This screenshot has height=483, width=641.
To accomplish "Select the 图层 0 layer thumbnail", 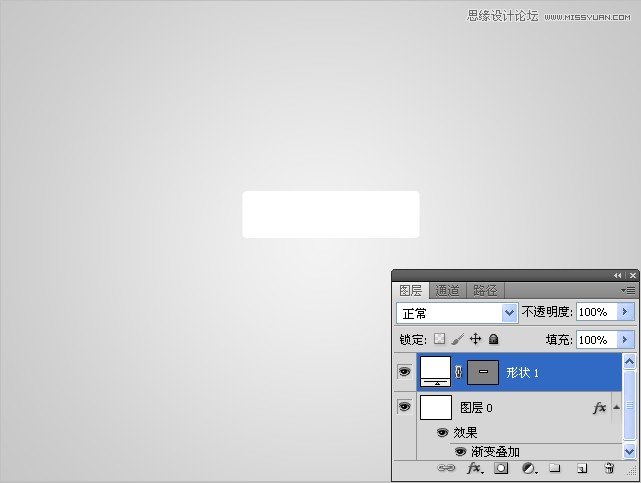I will [x=436, y=407].
